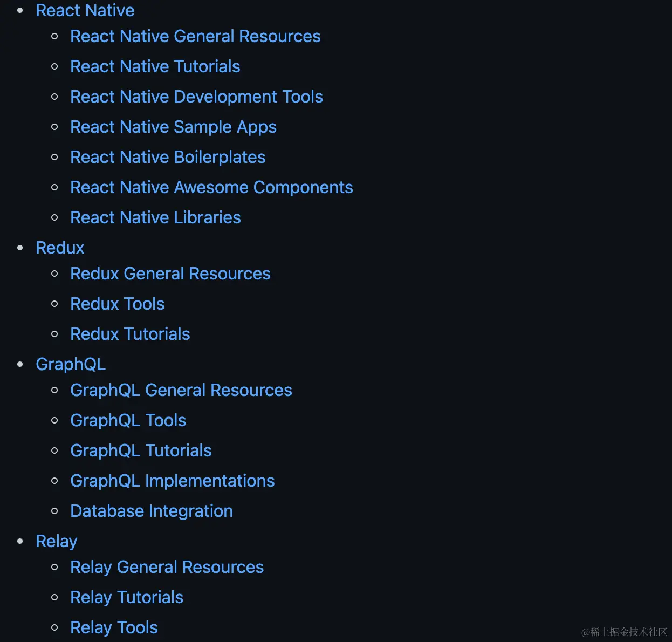Navigate to React Native Development Tools
672x642 pixels.
pyautogui.click(x=196, y=97)
